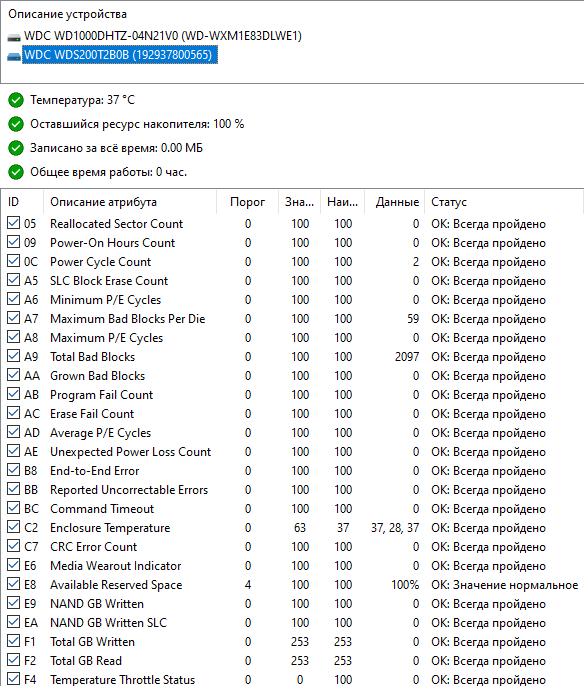Click the 100% data for Available Reserved Space
The image size is (584, 687).
click(405, 585)
